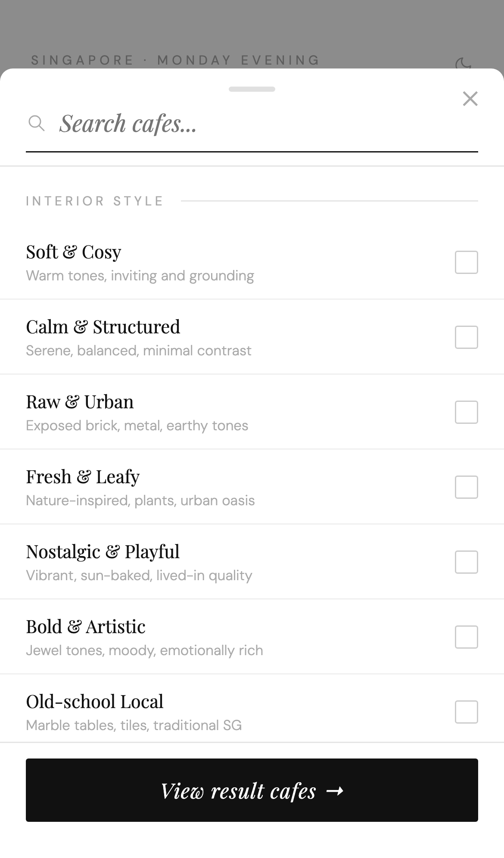This screenshot has height=858, width=504.
Task: Check the Nostalgic & Playful option box
Action: pos(466,562)
